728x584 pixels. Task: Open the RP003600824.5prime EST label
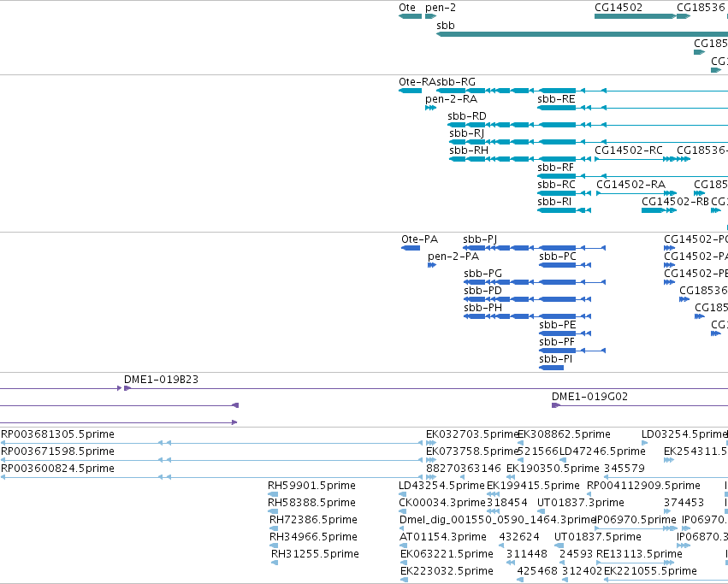pos(57,469)
